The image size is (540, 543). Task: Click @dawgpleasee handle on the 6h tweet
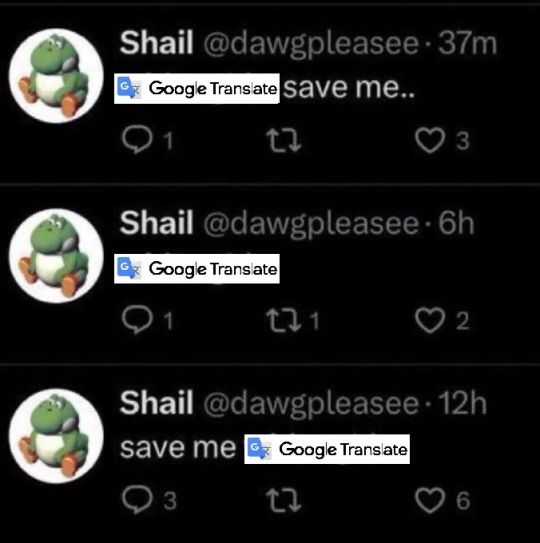click(311, 224)
